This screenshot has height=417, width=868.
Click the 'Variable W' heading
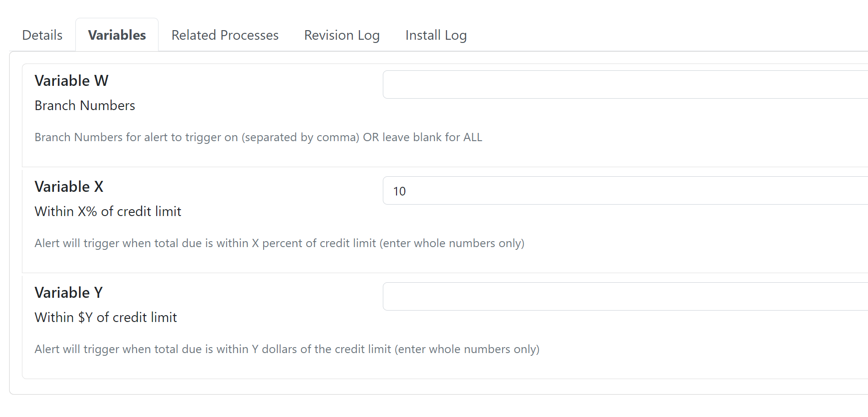click(71, 81)
